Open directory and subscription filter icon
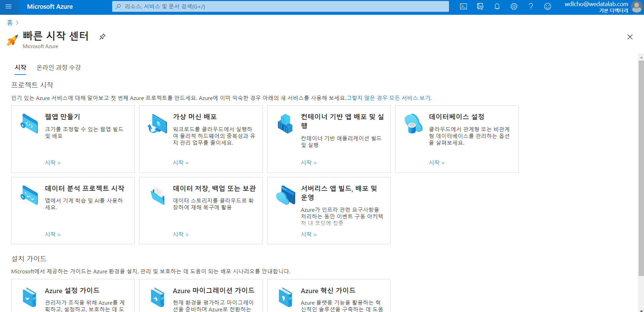644x312 pixels. pyautogui.click(x=480, y=6)
